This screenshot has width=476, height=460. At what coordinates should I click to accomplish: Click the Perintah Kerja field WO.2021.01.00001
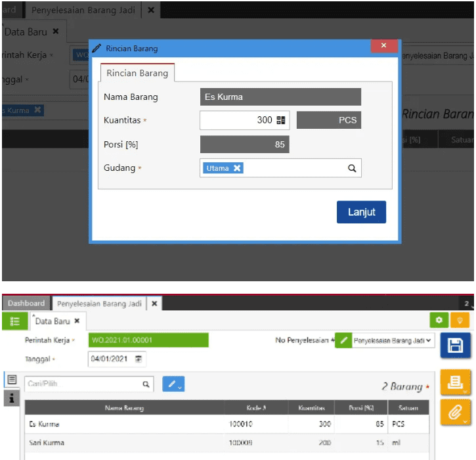point(148,340)
